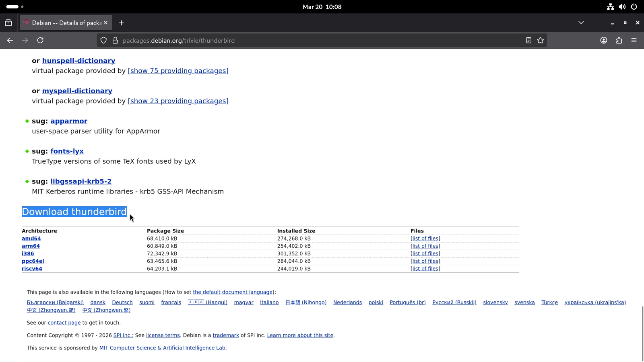Reload the current page
The height and width of the screenshot is (362, 644).
pyautogui.click(x=40, y=40)
